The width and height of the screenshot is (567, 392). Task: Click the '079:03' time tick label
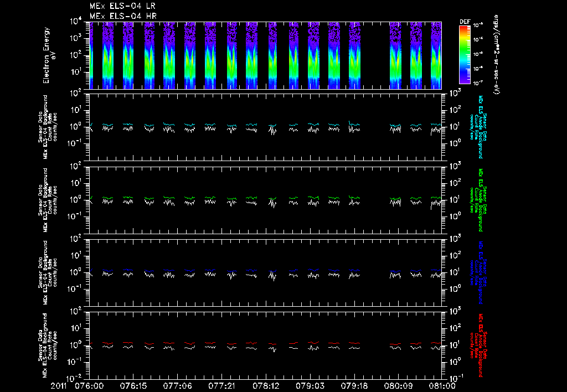tap(310, 386)
